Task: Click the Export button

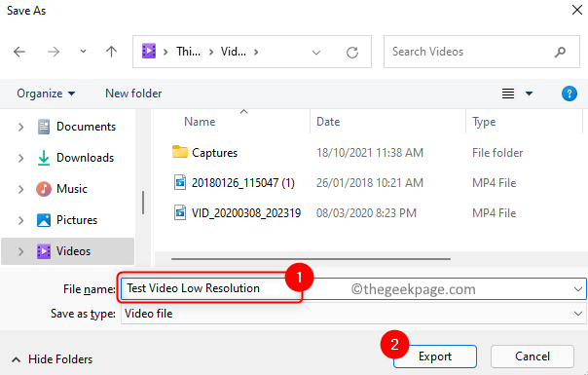Action: [435, 356]
